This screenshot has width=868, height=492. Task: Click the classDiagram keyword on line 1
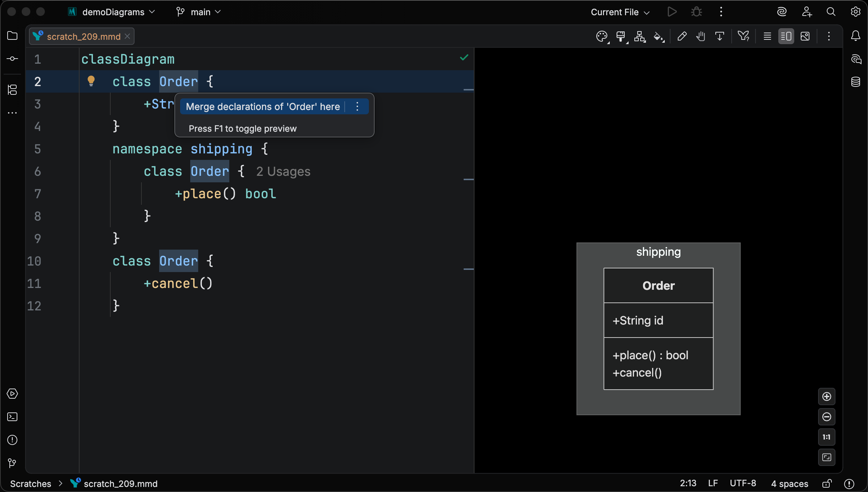pyautogui.click(x=128, y=59)
